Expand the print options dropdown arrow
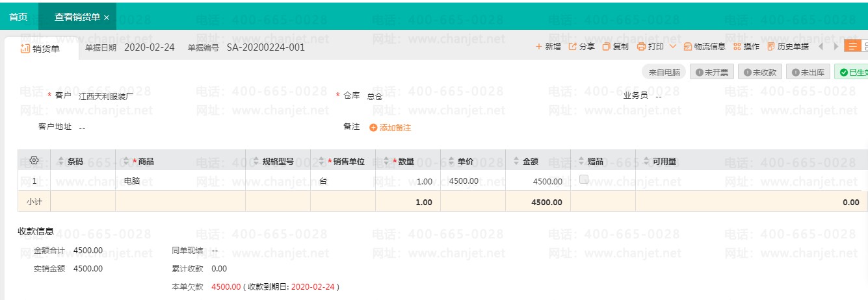 click(x=672, y=47)
